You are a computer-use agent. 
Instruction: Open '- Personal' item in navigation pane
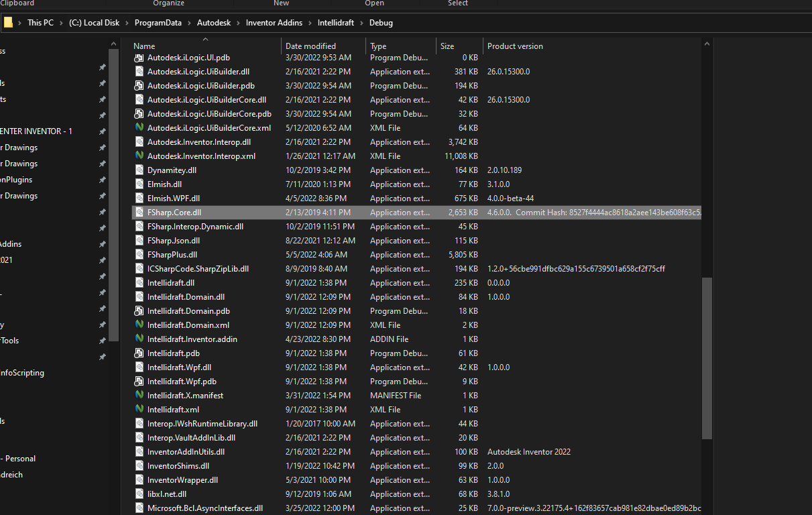[x=18, y=459]
